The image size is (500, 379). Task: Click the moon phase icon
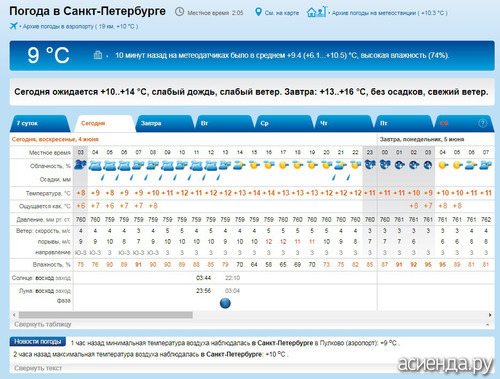225,303
